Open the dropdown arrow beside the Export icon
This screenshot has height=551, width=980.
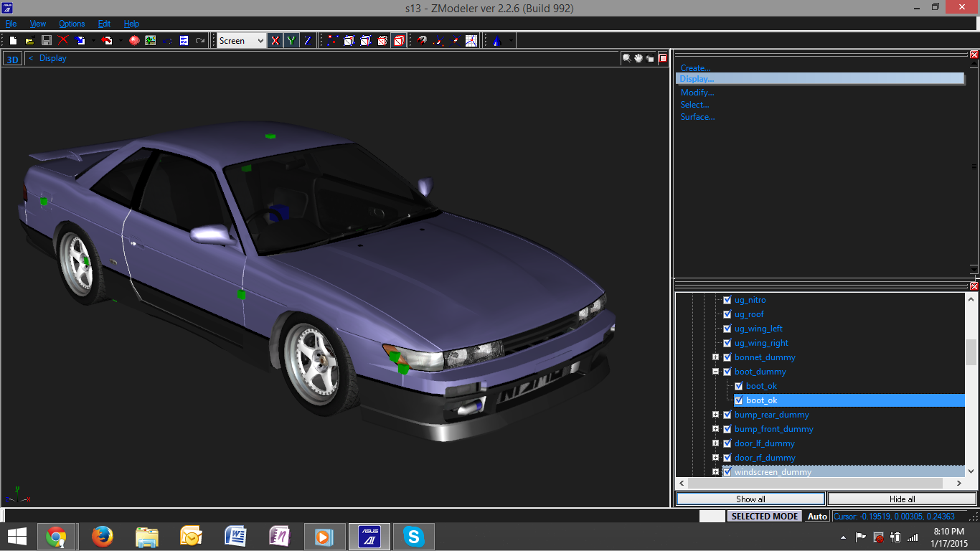pyautogui.click(x=121, y=41)
